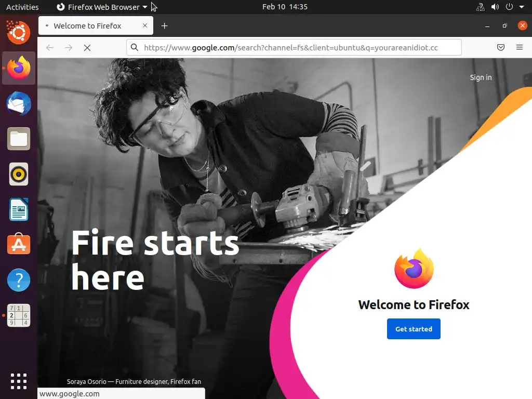
Task: Open Ubuntu Software store from dock
Action: (x=19, y=244)
